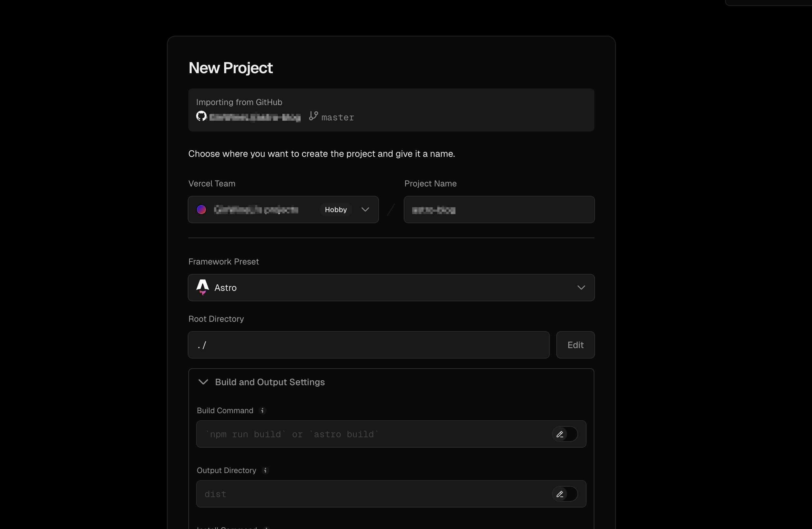Click the Astro logo in Framework Preset

pyautogui.click(x=203, y=287)
